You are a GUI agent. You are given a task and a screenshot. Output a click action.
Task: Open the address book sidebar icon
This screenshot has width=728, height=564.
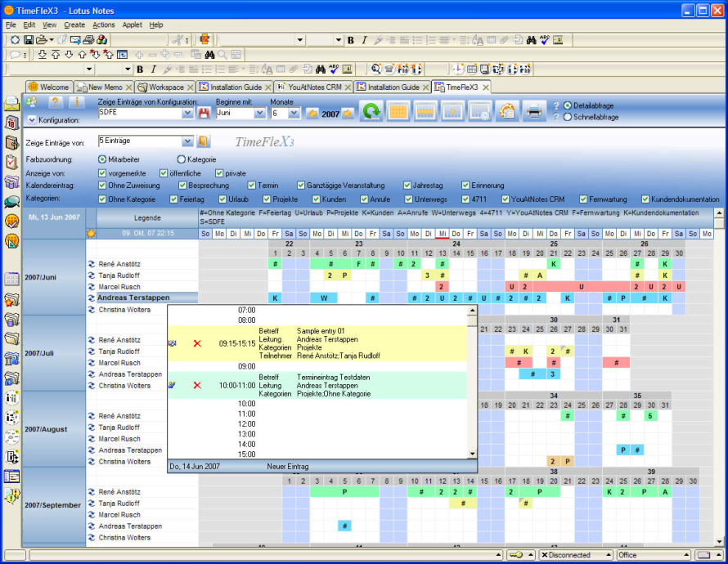click(x=12, y=143)
